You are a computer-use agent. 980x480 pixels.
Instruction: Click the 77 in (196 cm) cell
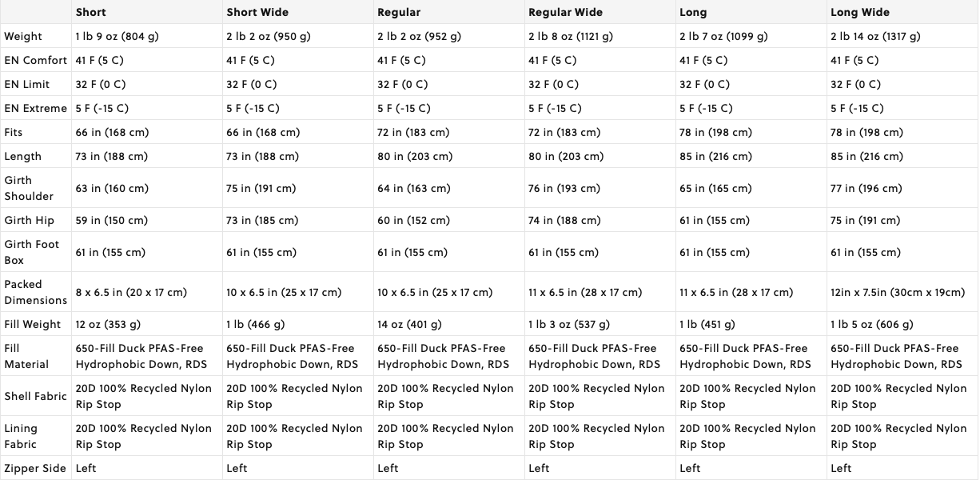click(866, 188)
